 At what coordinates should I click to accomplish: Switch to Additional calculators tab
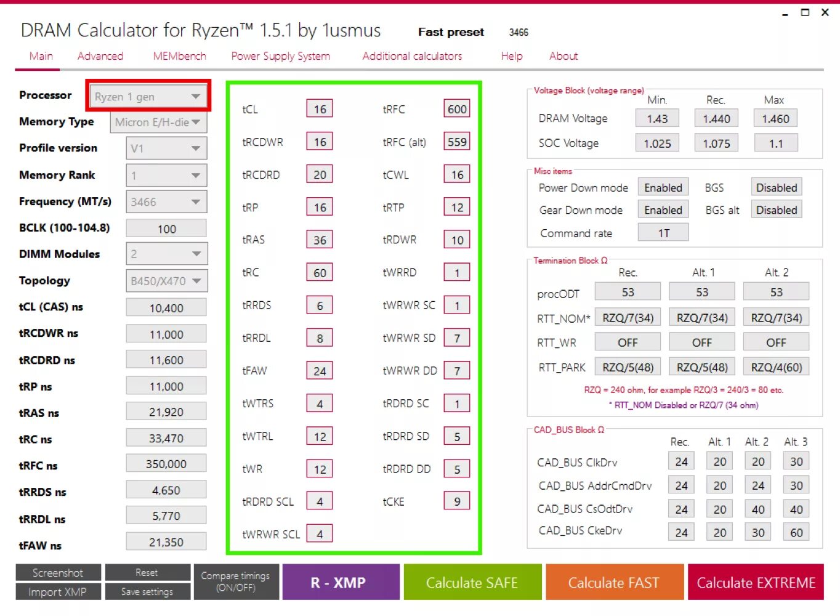tap(412, 56)
